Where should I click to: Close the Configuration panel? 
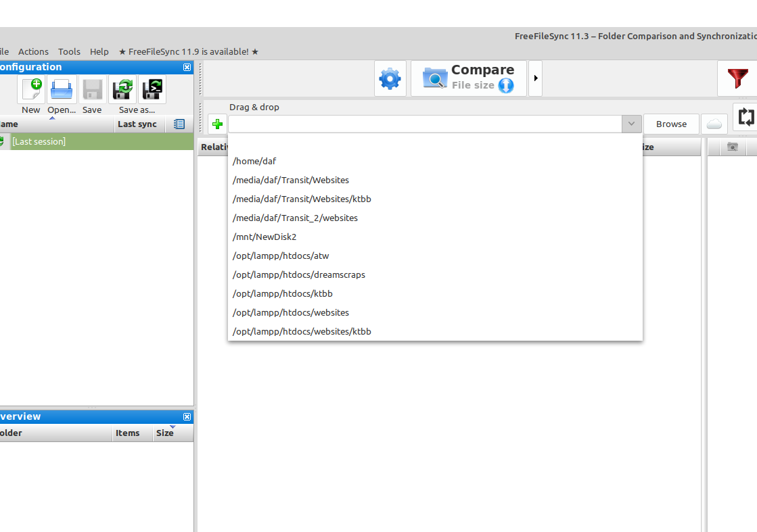coord(187,68)
